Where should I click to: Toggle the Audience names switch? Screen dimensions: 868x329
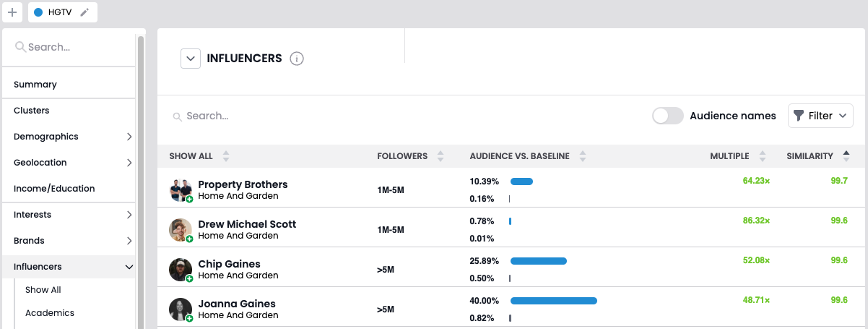point(667,116)
